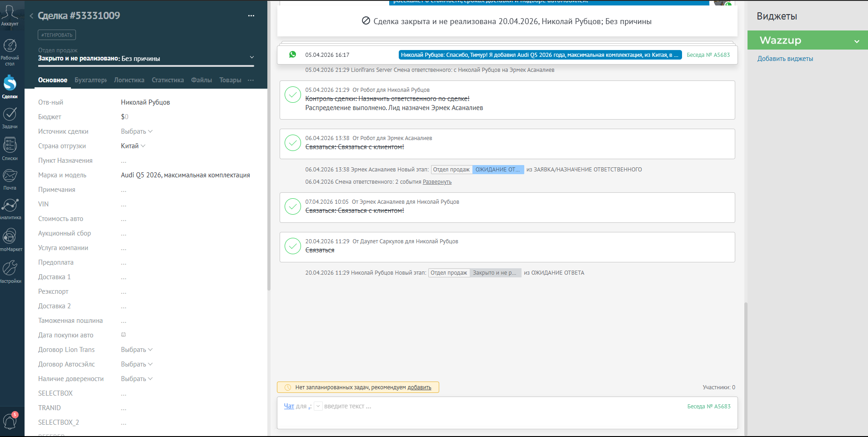Switch to Бухгалтерия tab

[90, 80]
